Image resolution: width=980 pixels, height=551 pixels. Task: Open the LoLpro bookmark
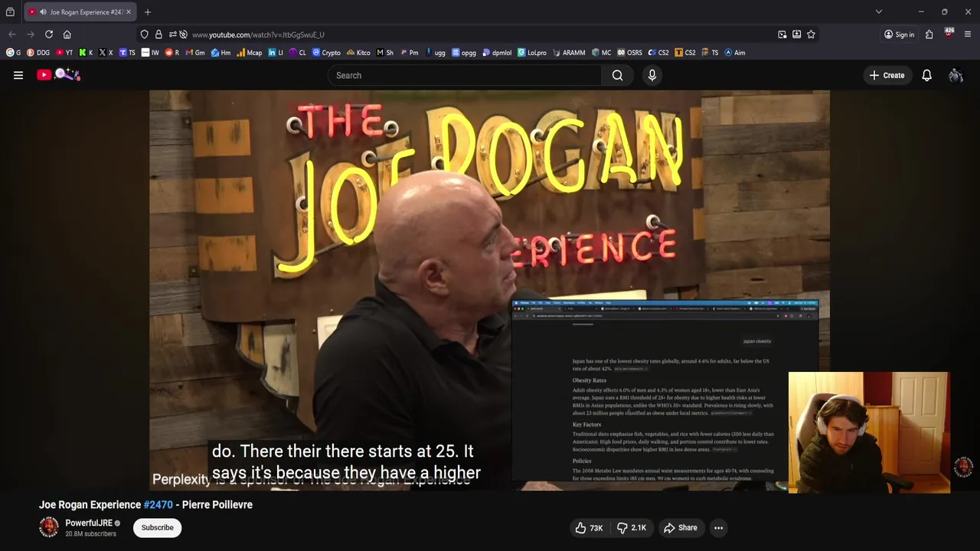[x=532, y=53]
